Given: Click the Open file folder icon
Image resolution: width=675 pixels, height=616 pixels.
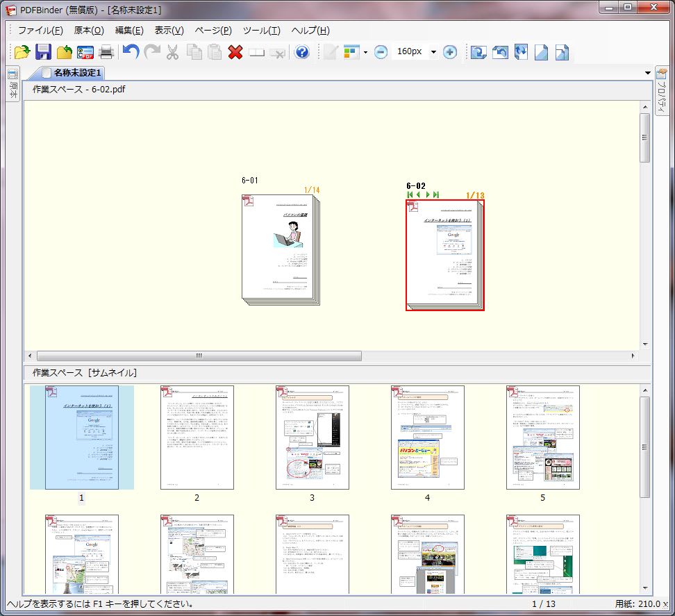Looking at the screenshot, I should [22, 52].
